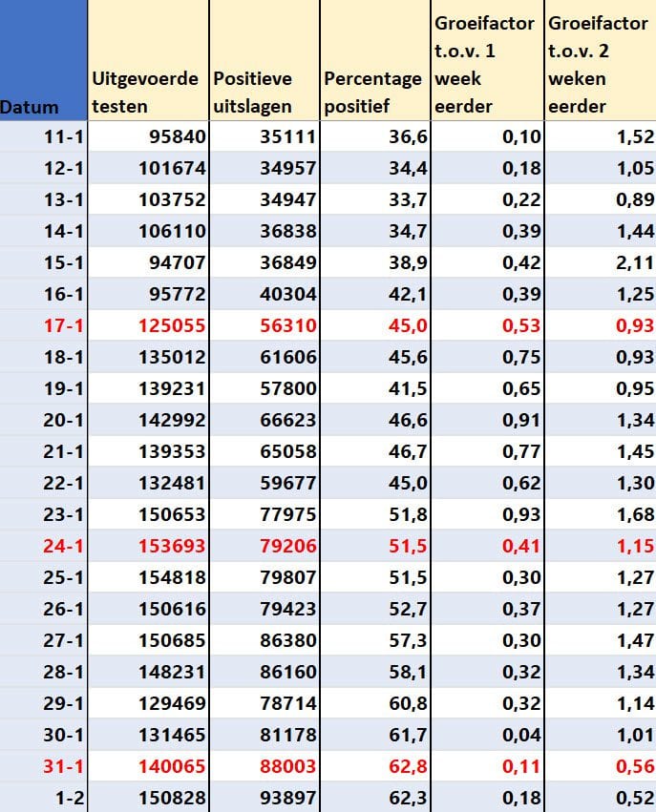The width and height of the screenshot is (656, 812).
Task: Select the Datum header cell
Action: pos(44,60)
